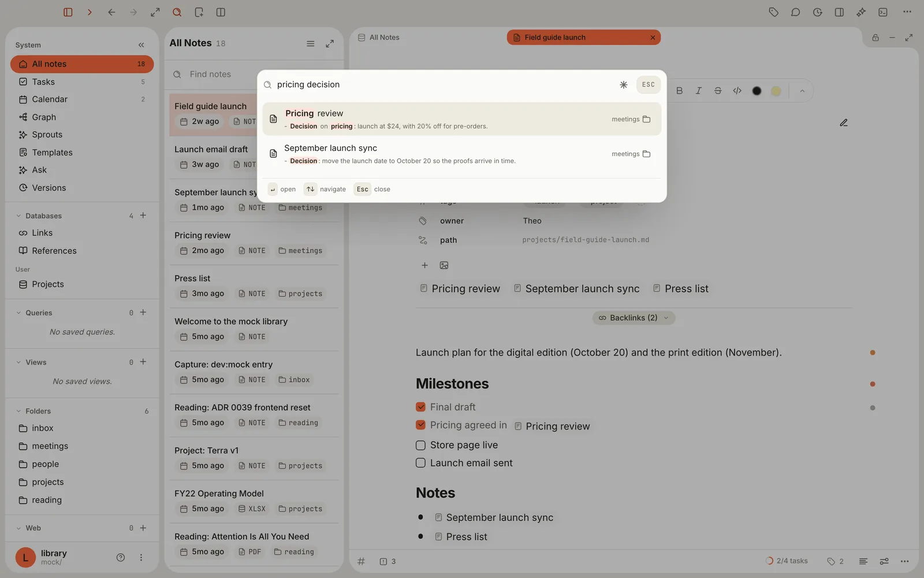Open the Pricing review search result
924x578 pixels.
(x=461, y=119)
